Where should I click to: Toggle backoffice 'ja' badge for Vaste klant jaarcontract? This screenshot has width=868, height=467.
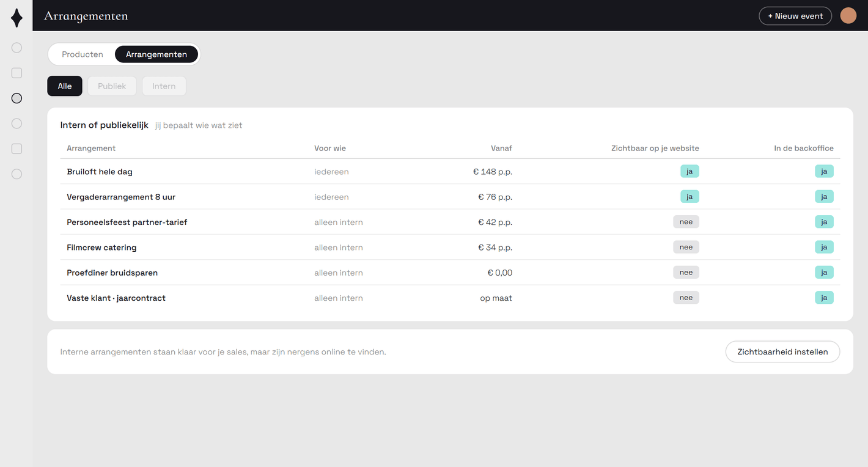coord(824,298)
